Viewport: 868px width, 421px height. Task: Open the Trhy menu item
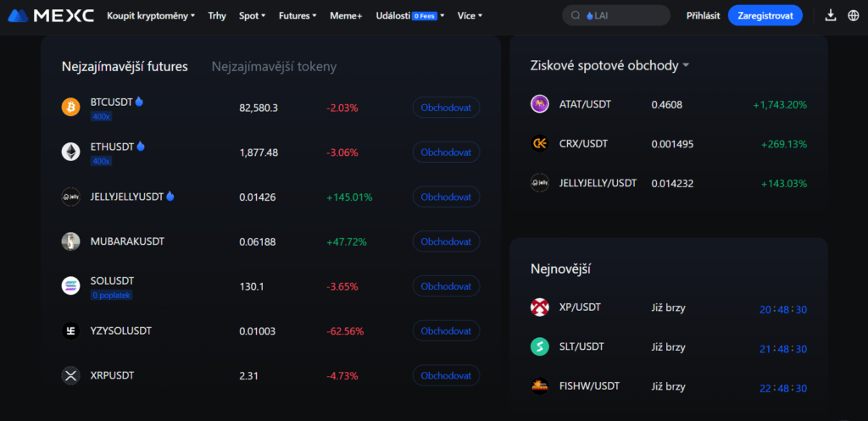pos(217,16)
